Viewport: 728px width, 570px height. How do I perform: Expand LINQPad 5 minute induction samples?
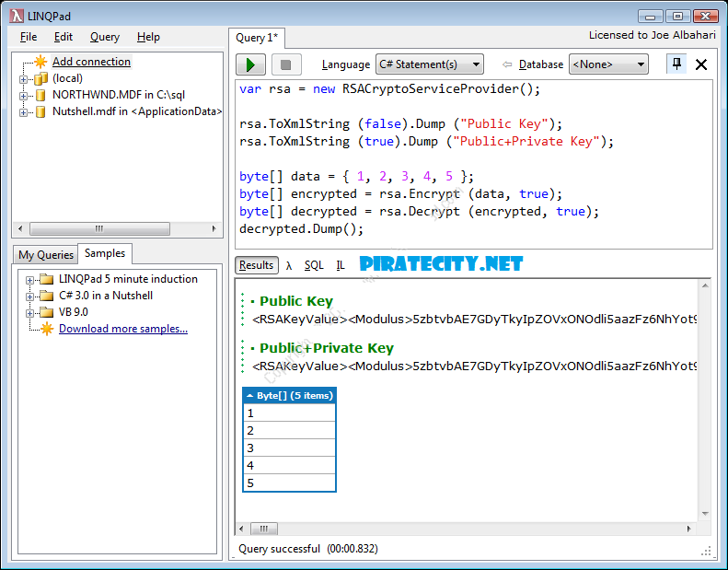coord(29,280)
